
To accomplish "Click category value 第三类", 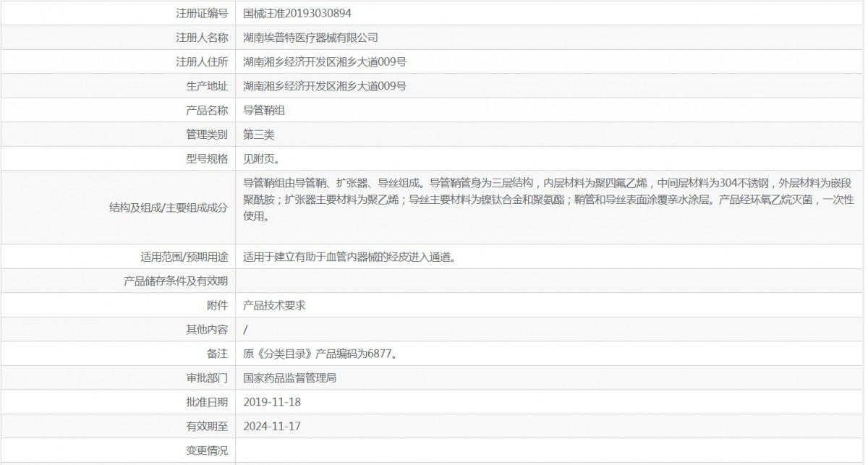I will [259, 135].
